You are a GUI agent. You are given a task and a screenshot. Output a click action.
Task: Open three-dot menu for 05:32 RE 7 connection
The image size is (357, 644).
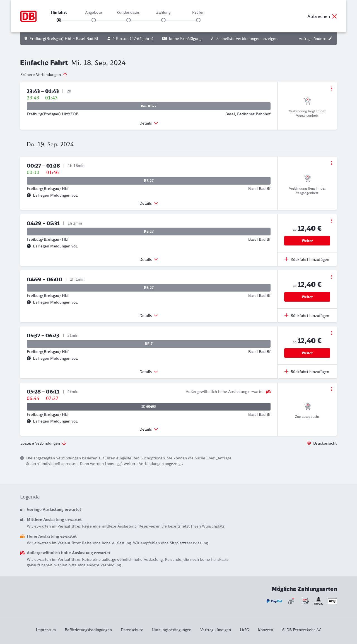pyautogui.click(x=332, y=333)
